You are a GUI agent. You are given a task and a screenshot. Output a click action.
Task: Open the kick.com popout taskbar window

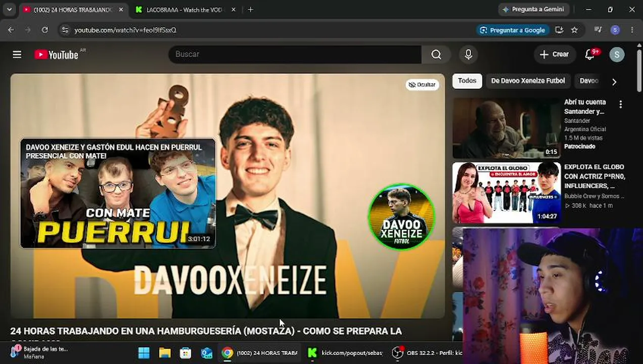[346, 352]
